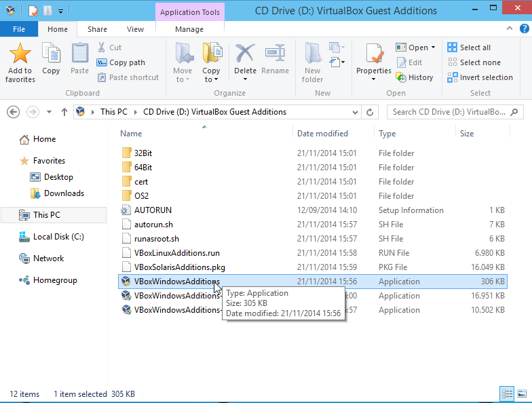Select Desktop in navigation pane
The image size is (532, 403).
pyautogui.click(x=52, y=177)
